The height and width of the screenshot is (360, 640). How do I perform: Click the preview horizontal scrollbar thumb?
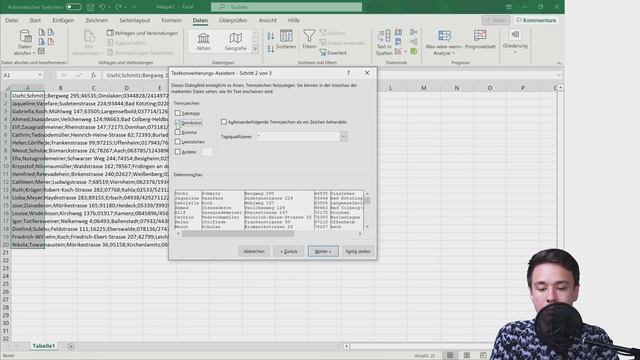pyautogui.click(x=238, y=234)
